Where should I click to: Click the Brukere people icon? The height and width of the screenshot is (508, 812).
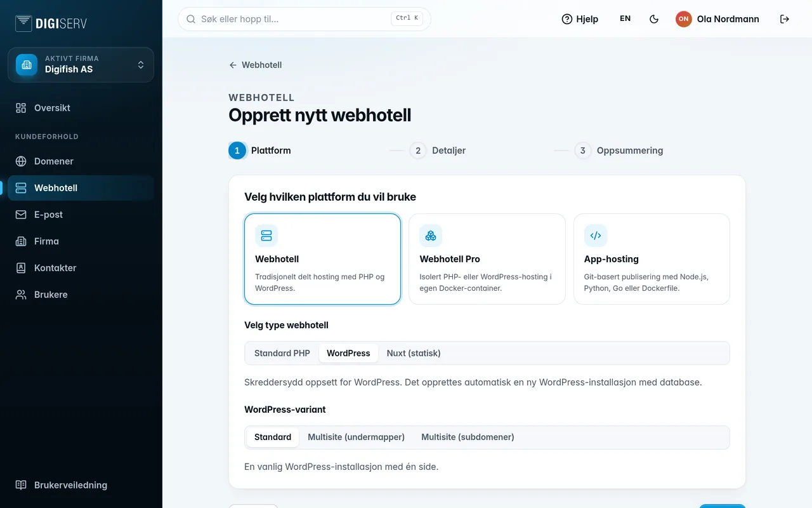21,295
